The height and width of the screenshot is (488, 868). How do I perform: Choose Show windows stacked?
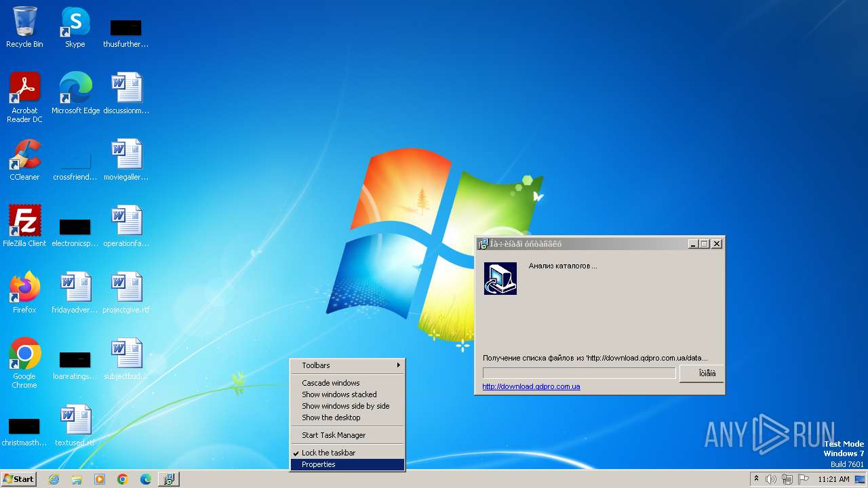pyautogui.click(x=347, y=394)
